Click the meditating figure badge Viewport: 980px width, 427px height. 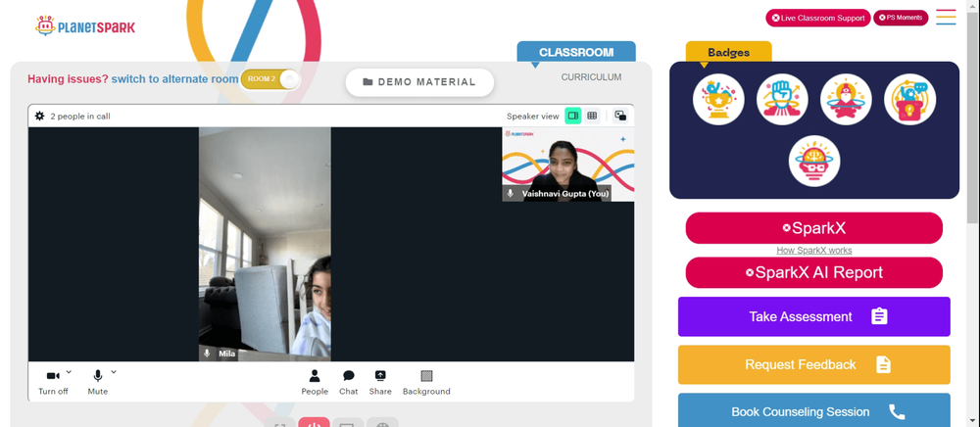tap(846, 99)
